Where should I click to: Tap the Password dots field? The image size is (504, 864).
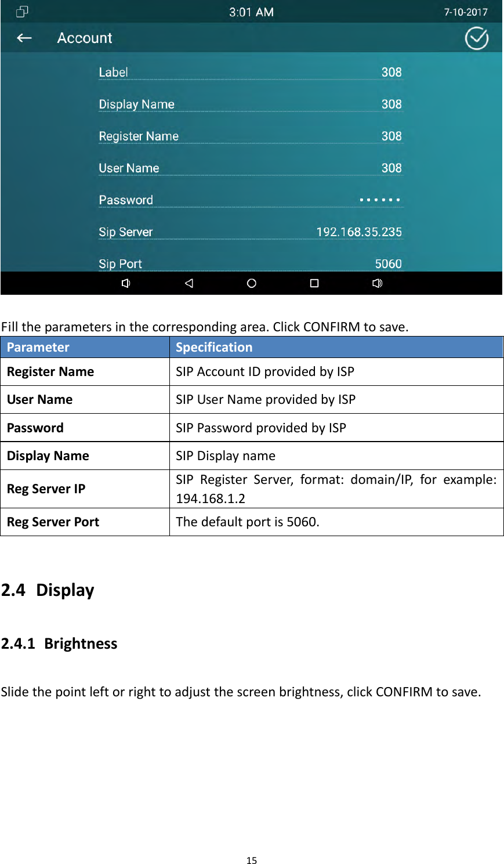(380, 200)
